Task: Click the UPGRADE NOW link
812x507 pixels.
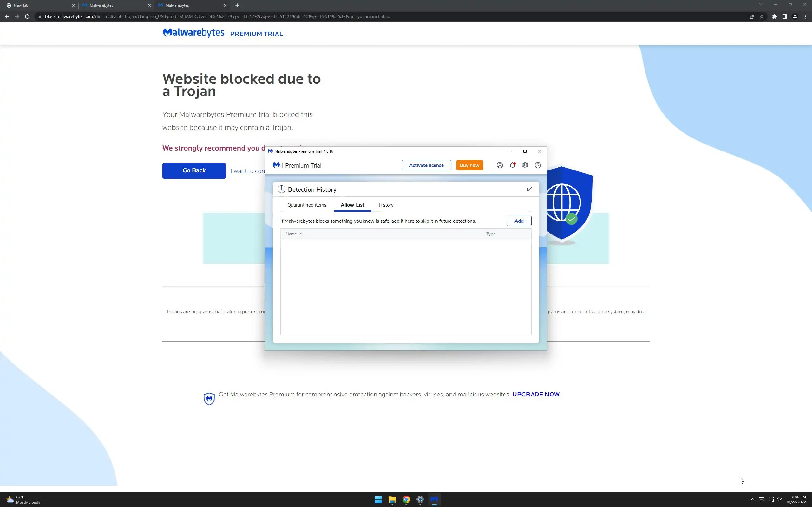Action: pos(535,394)
